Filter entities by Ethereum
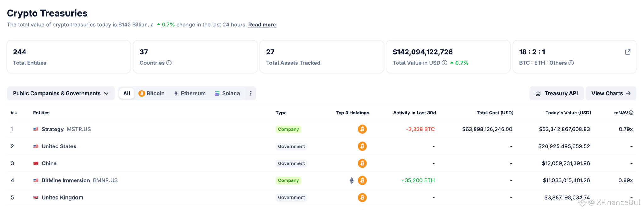 point(190,93)
